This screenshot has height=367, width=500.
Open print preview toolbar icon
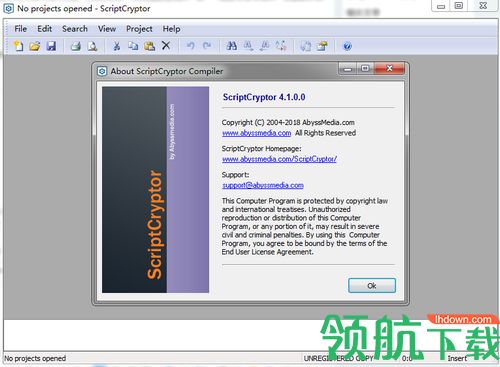[x=92, y=46]
